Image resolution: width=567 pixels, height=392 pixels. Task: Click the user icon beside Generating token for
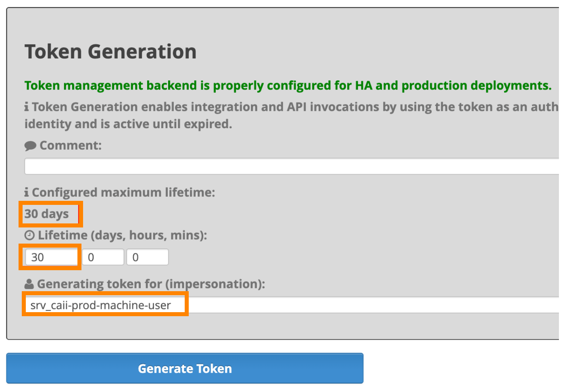(29, 284)
